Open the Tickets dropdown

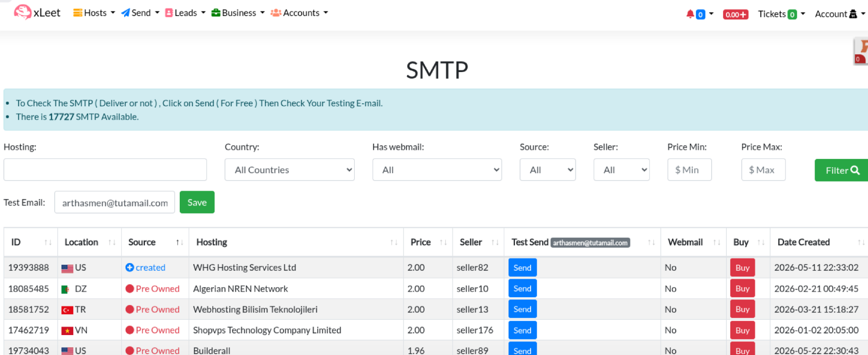tap(782, 14)
